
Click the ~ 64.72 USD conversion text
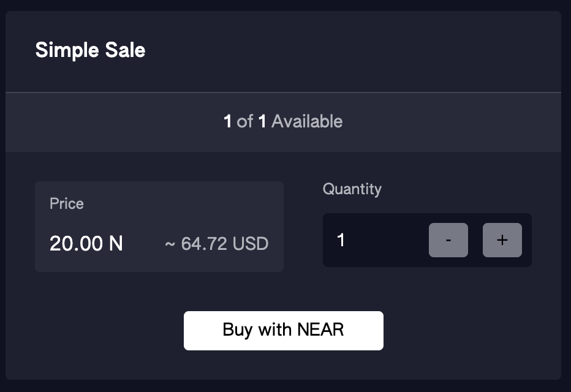217,244
